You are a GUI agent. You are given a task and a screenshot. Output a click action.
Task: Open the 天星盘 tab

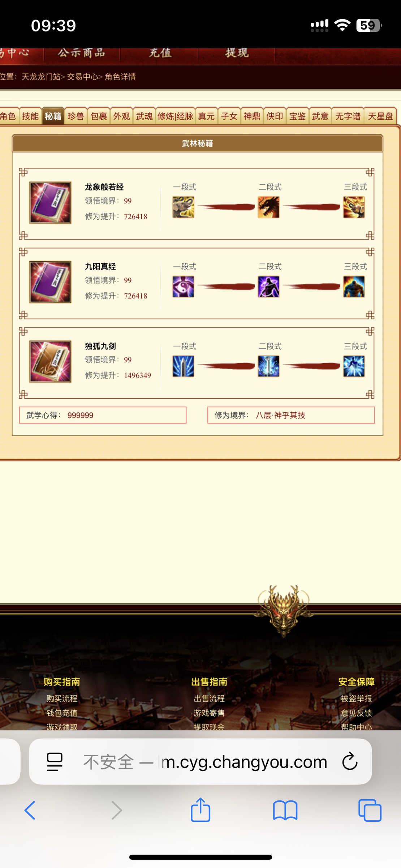pyautogui.click(x=380, y=116)
